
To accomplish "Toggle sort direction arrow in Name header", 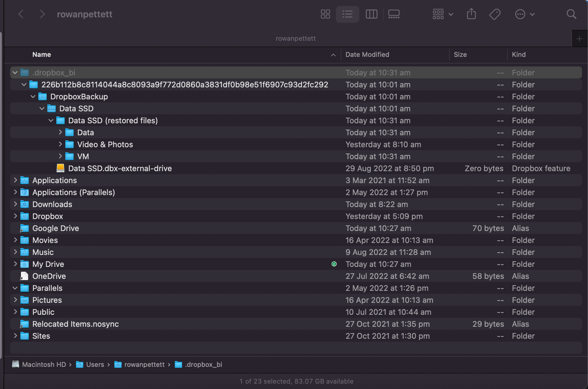I will coord(333,55).
